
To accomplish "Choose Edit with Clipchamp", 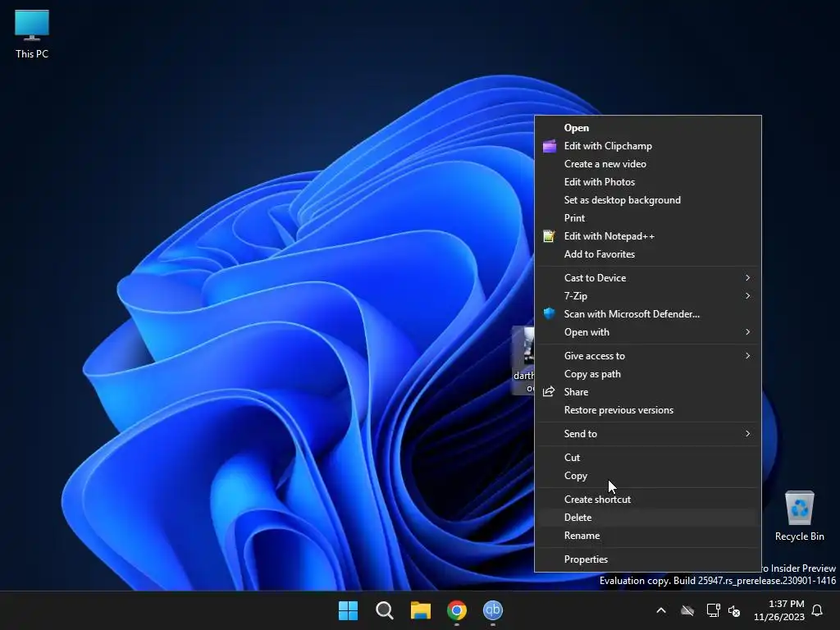I will (x=648, y=146).
